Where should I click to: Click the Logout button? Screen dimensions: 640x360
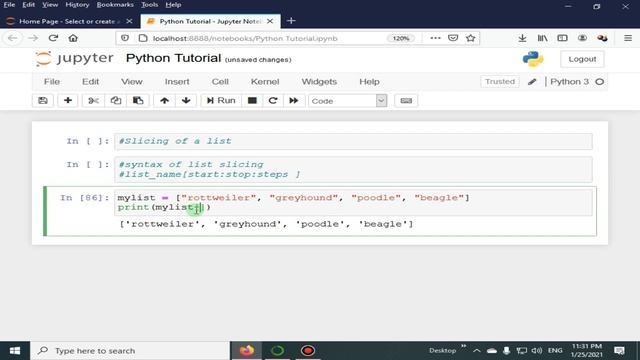click(582, 59)
